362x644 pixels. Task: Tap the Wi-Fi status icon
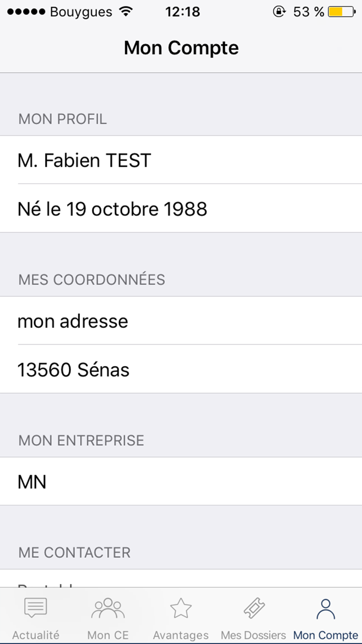click(x=126, y=12)
